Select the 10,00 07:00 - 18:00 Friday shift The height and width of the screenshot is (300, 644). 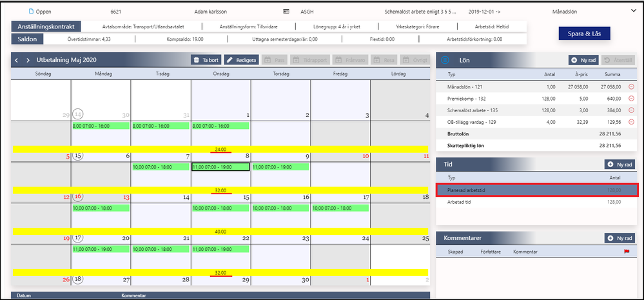(340, 208)
